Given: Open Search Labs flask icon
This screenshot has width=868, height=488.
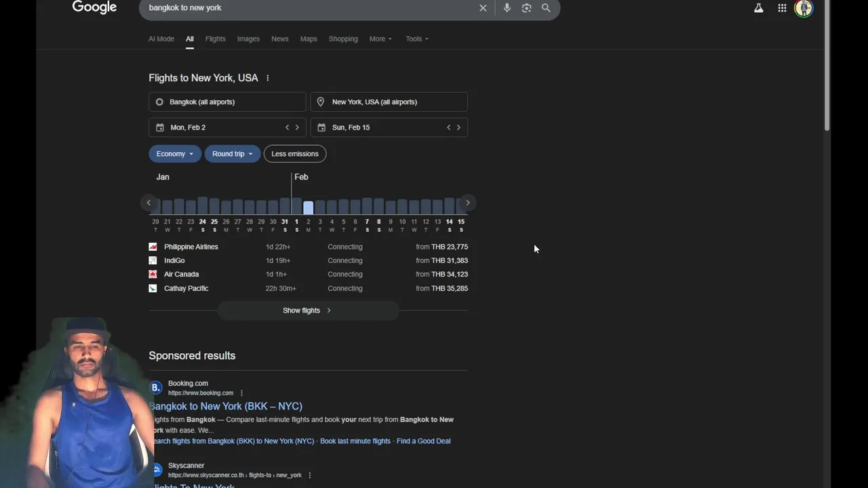Looking at the screenshot, I should click(x=758, y=8).
